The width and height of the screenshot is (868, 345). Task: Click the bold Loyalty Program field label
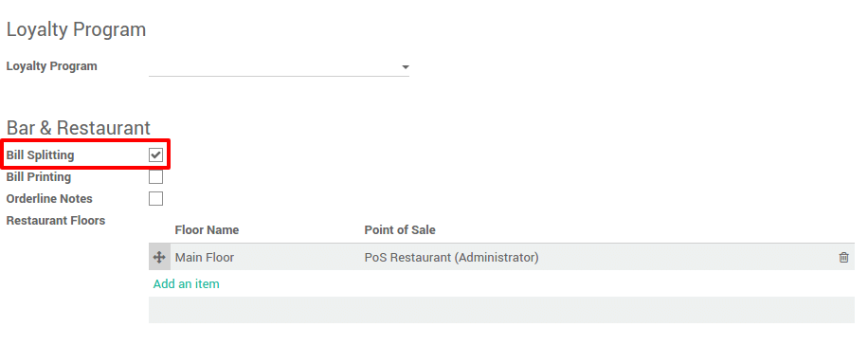51,66
